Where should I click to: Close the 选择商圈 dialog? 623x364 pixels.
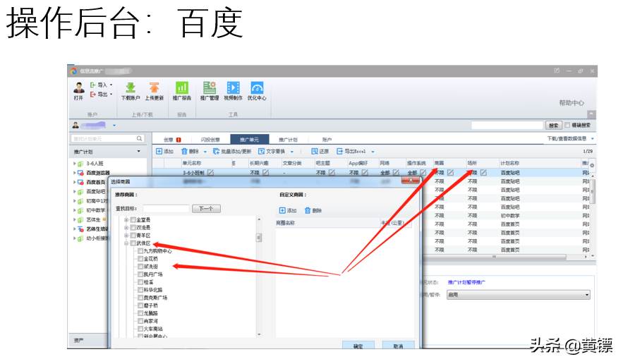[411, 181]
